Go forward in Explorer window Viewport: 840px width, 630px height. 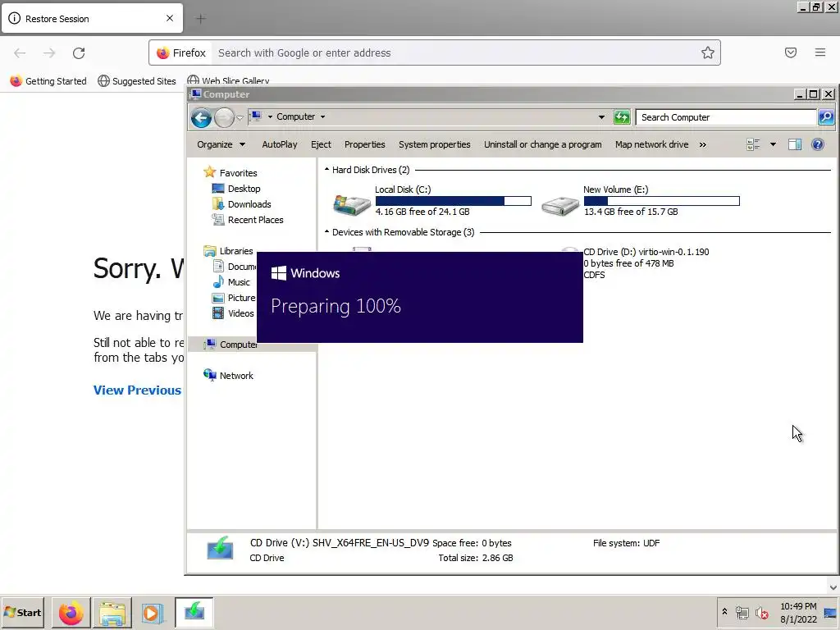[x=224, y=117]
